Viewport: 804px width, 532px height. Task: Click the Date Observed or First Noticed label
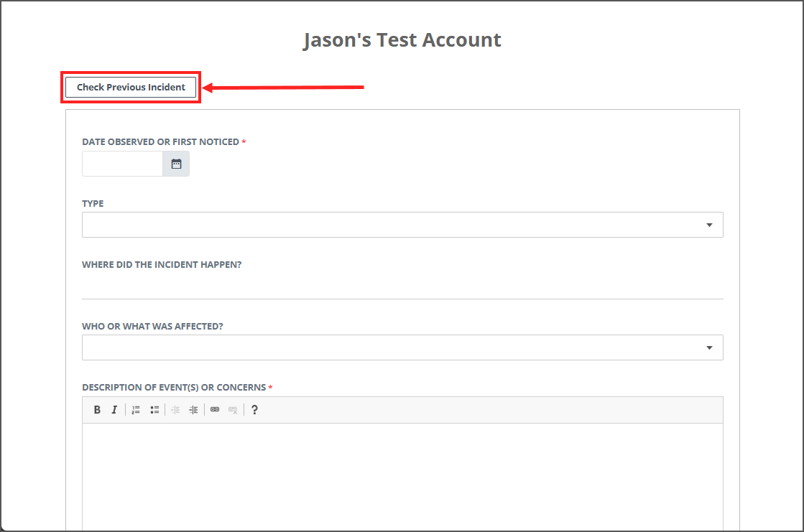tap(160, 142)
